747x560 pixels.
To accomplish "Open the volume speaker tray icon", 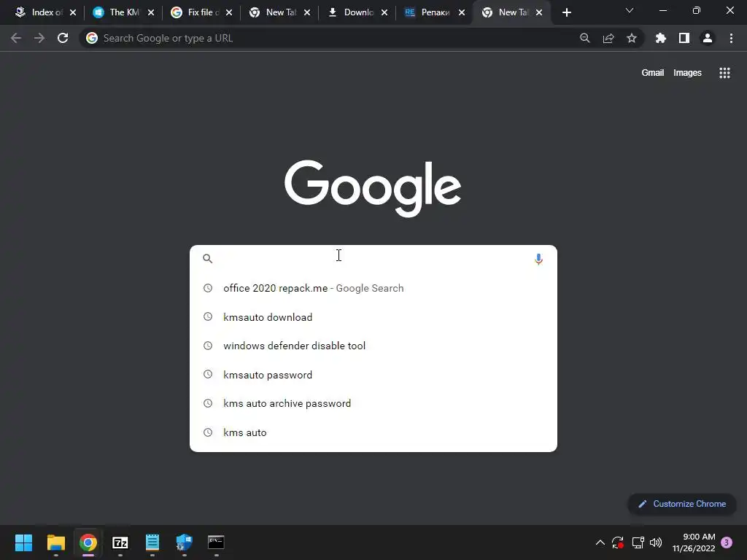I will [656, 542].
